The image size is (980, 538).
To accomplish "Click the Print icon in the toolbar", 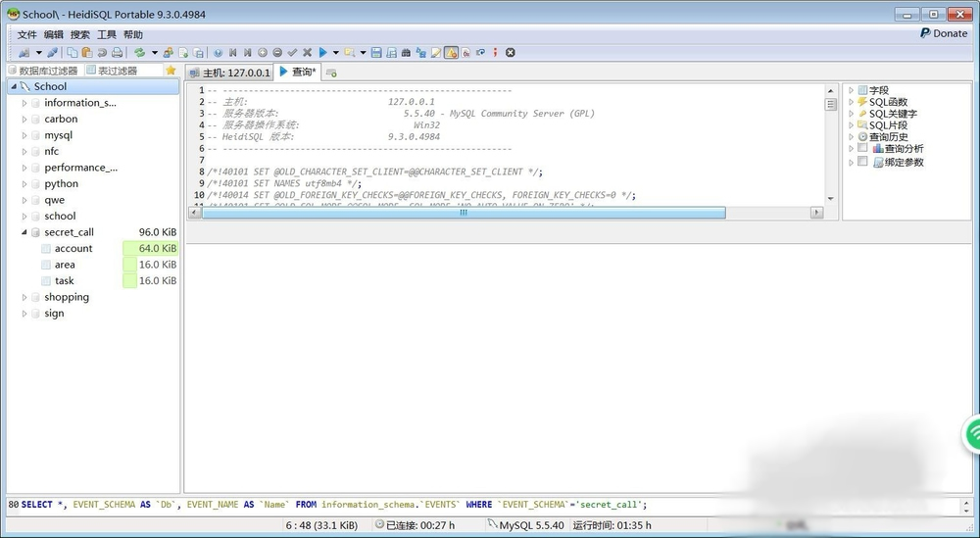I will [x=117, y=53].
